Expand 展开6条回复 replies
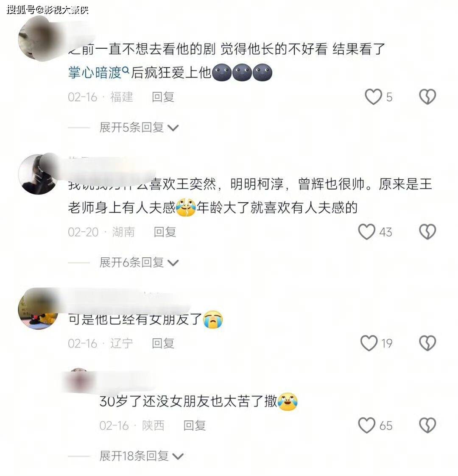The image size is (458, 476). click(139, 262)
